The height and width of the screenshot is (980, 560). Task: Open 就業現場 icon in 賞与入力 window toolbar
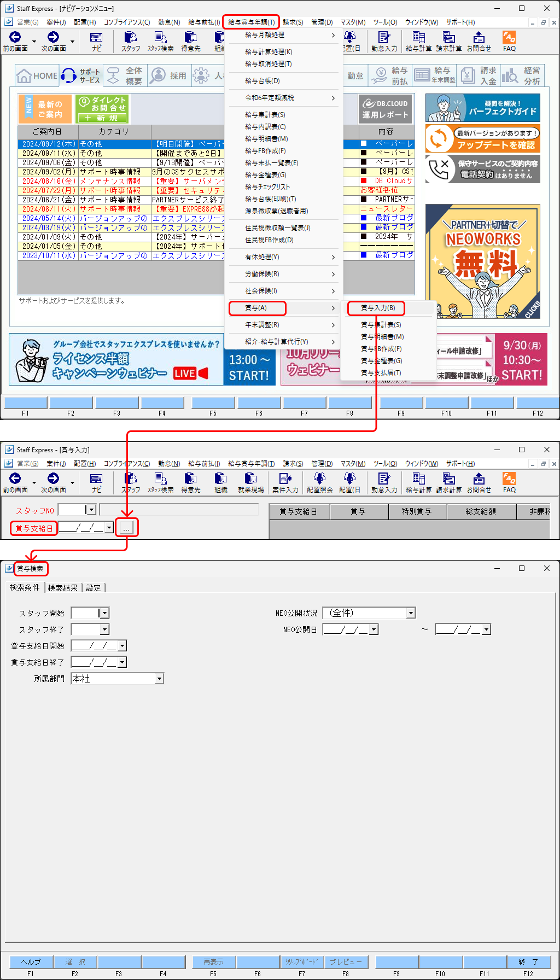coord(251,482)
